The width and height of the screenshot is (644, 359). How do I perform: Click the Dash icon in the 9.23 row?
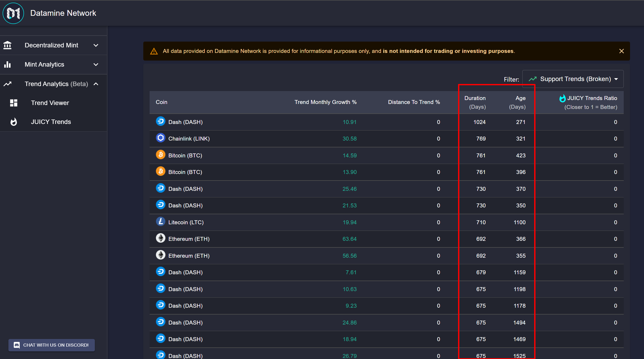160,305
